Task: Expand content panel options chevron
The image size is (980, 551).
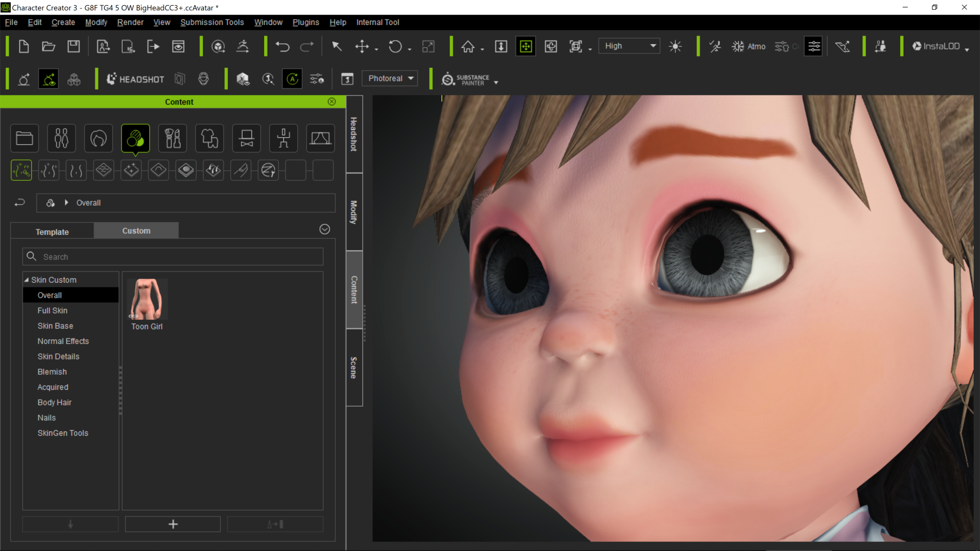Action: [x=324, y=229]
